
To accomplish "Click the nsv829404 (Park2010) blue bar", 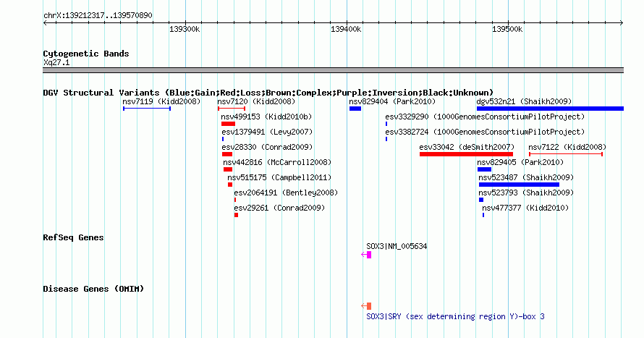I will [355, 109].
